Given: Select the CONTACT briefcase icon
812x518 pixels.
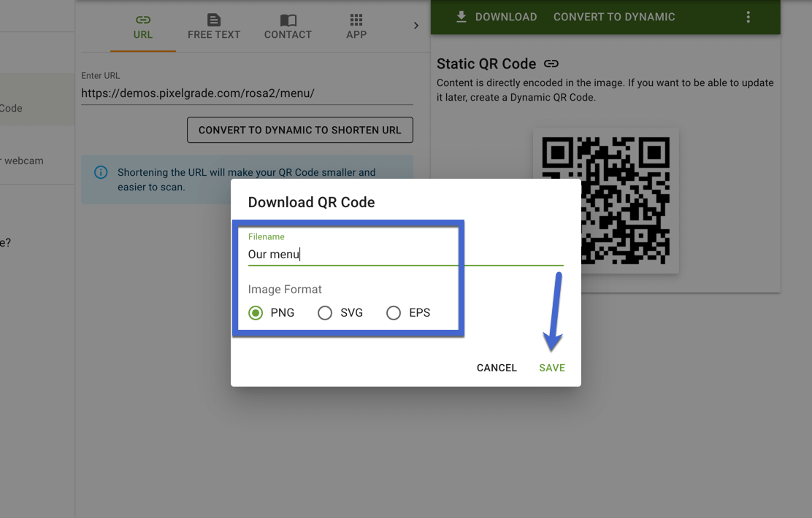Looking at the screenshot, I should (287, 20).
